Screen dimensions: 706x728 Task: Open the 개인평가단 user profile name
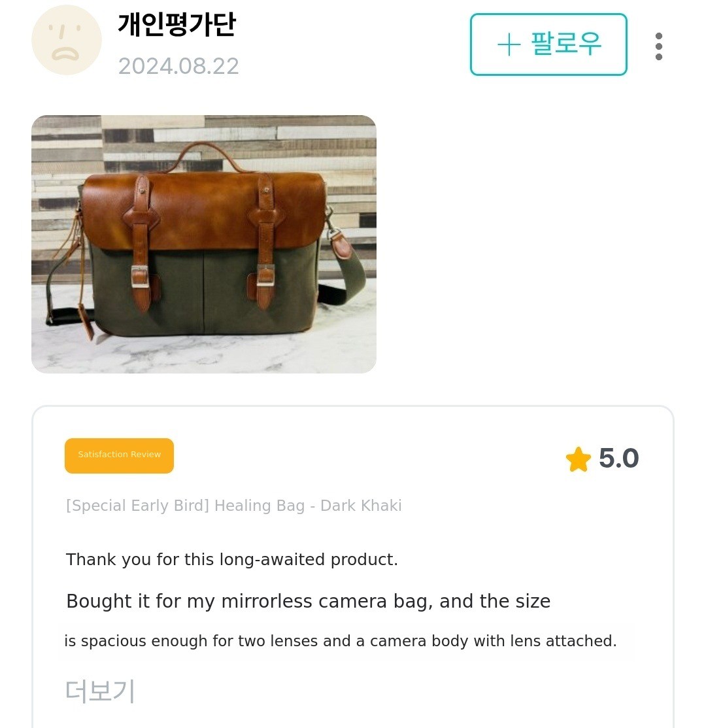point(176,25)
